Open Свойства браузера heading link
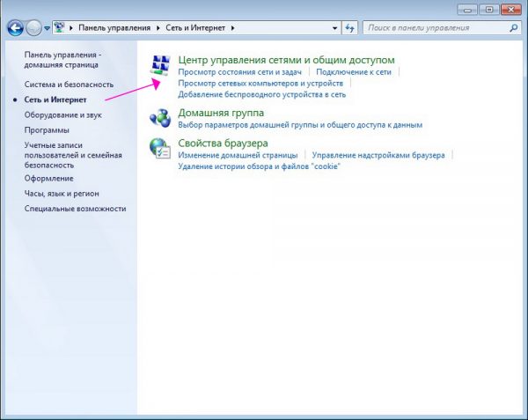Image resolution: width=528 pixels, height=420 pixels. click(x=223, y=144)
